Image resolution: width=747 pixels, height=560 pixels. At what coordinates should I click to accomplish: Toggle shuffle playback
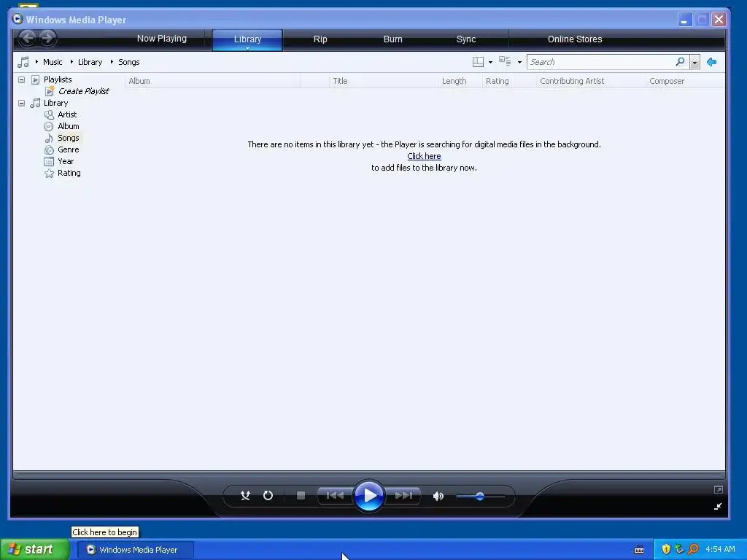[245, 496]
